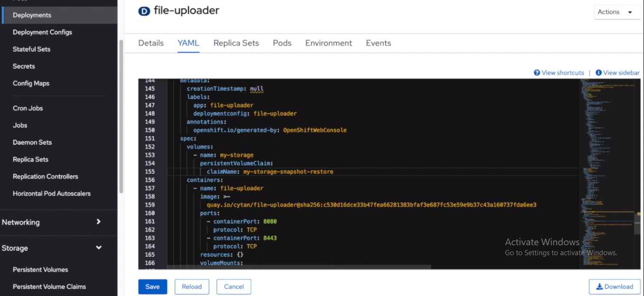The image size is (644, 296).
Task: Click the View sidebar info icon
Action: [598, 73]
